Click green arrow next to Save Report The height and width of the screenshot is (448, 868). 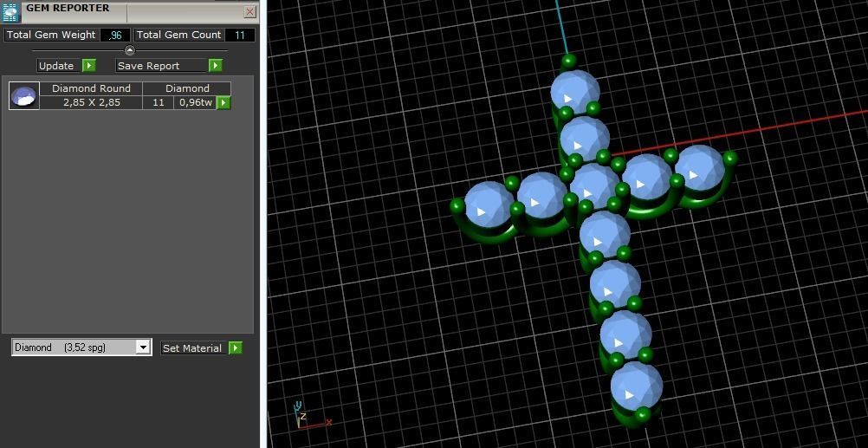(x=216, y=66)
